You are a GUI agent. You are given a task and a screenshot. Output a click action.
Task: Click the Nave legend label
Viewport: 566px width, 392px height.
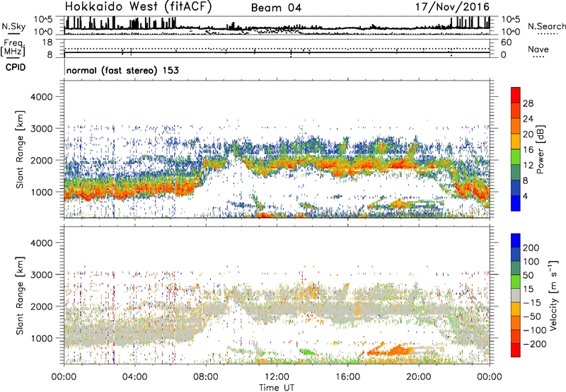(x=538, y=49)
